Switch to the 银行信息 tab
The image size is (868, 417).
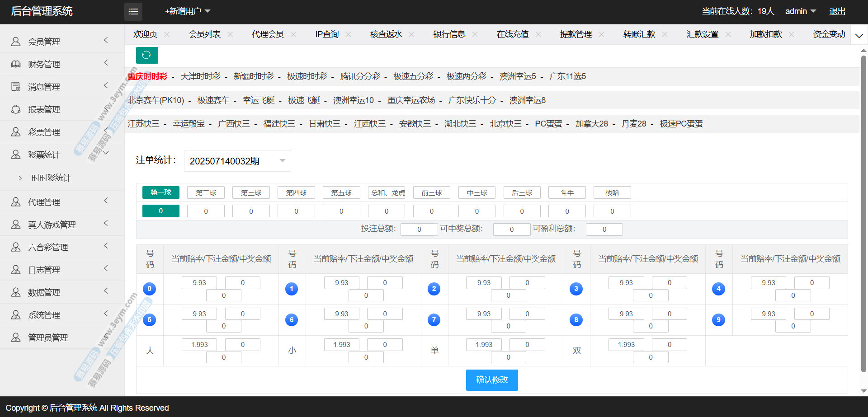coord(449,34)
